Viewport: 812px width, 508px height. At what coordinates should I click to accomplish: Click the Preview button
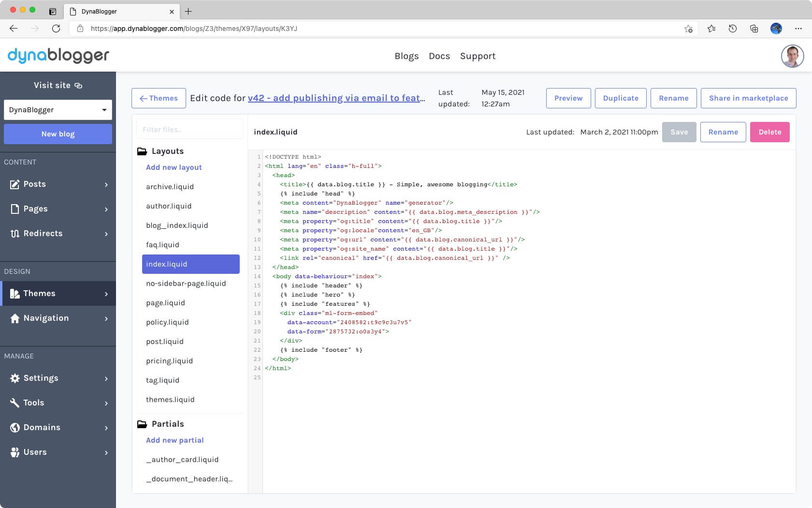point(568,98)
